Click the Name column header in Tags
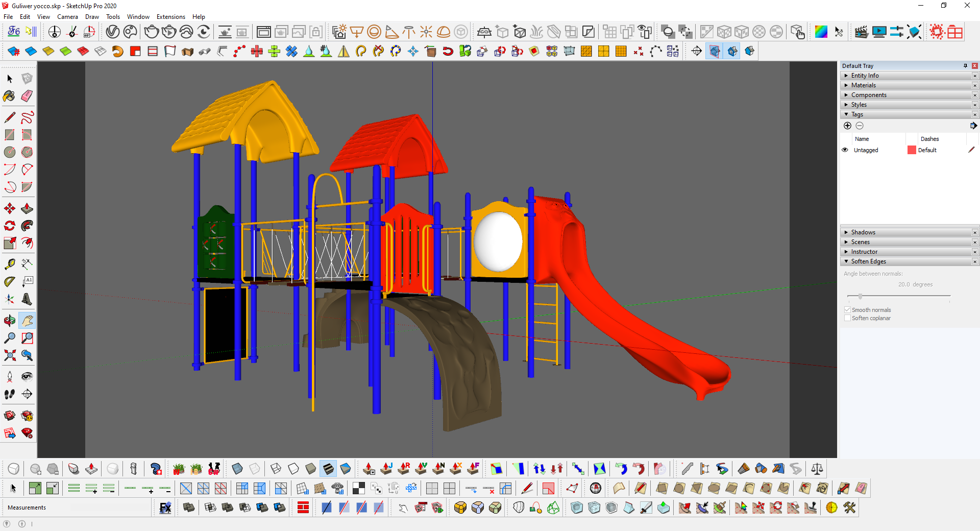980x531 pixels. coord(862,139)
